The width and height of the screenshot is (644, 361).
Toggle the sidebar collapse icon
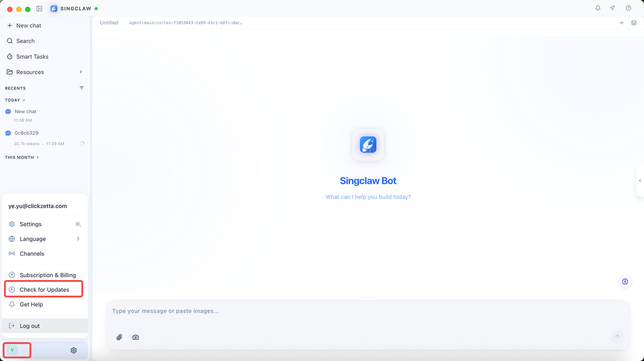39,9
